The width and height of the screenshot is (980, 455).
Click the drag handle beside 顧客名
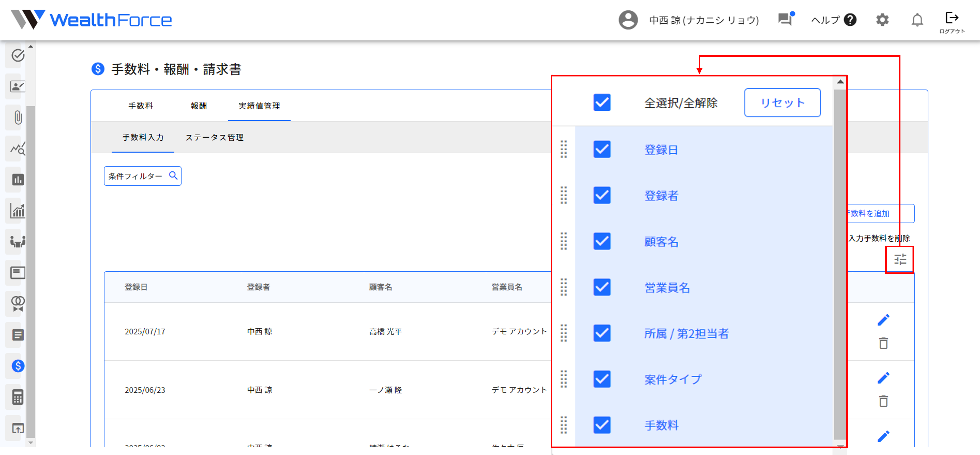click(564, 241)
